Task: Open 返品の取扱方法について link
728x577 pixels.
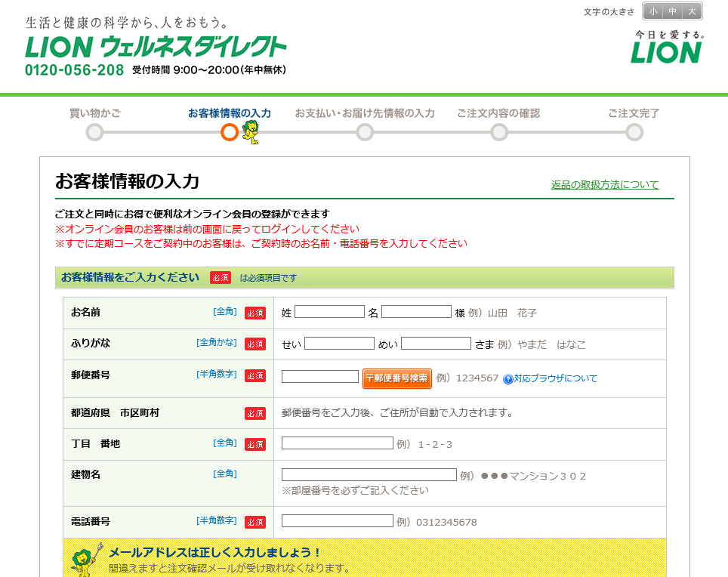Action: click(x=605, y=185)
